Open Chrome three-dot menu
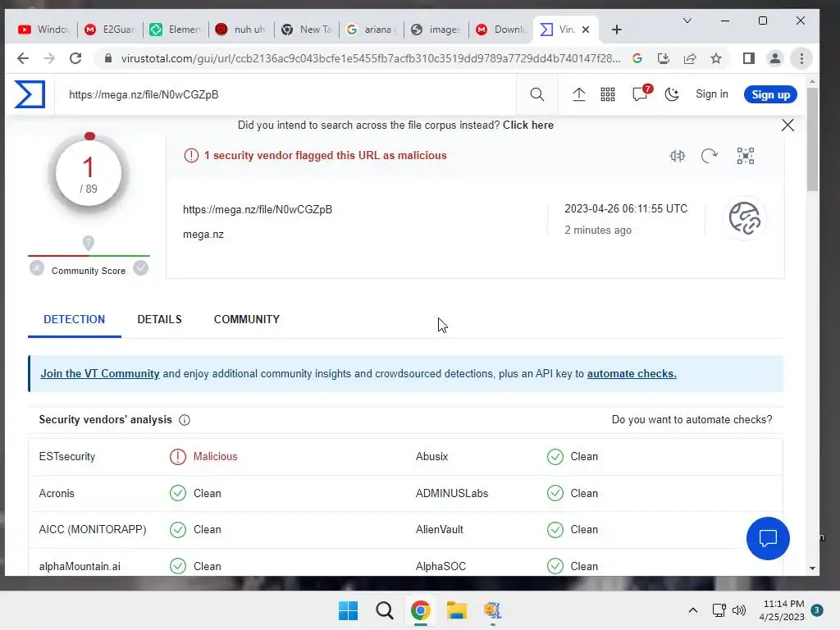This screenshot has width=840, height=630. (x=801, y=58)
